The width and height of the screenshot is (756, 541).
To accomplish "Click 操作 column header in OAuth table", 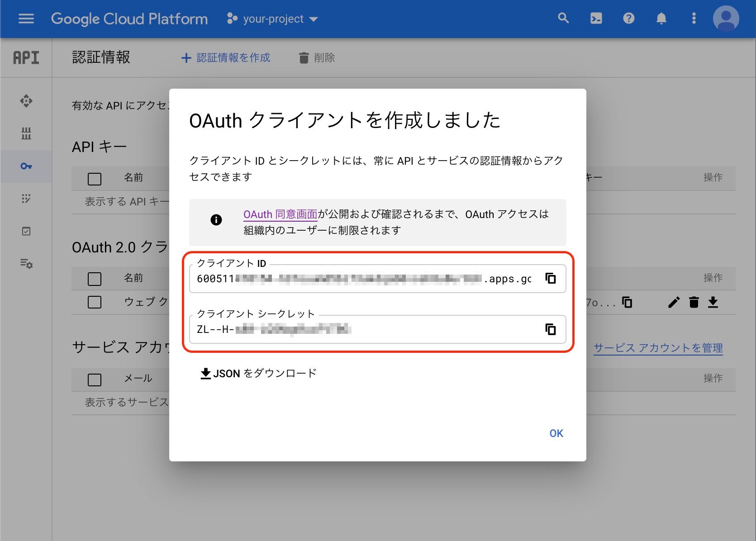I will tap(713, 277).
